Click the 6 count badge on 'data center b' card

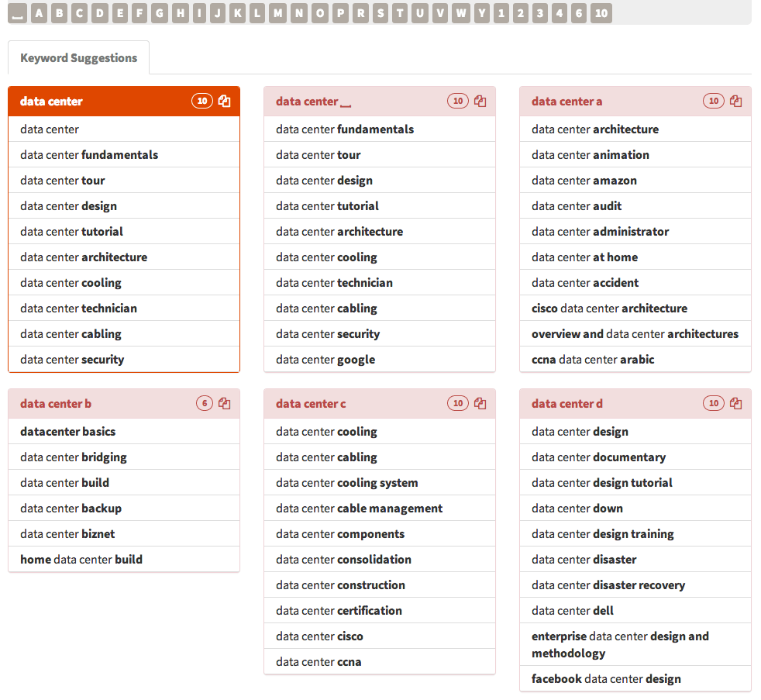click(x=205, y=403)
